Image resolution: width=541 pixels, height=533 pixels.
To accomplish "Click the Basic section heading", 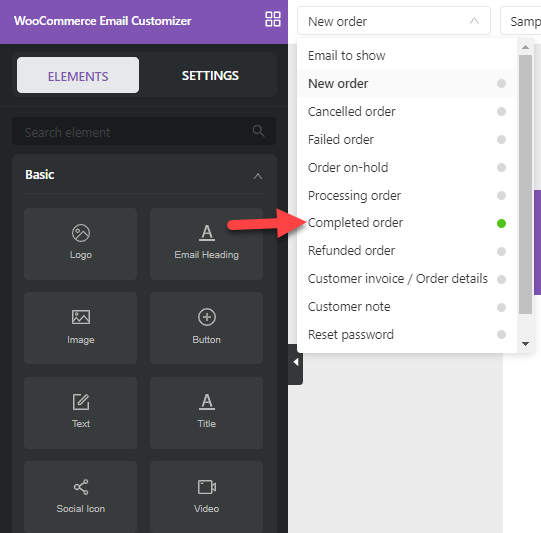I will pyautogui.click(x=40, y=175).
